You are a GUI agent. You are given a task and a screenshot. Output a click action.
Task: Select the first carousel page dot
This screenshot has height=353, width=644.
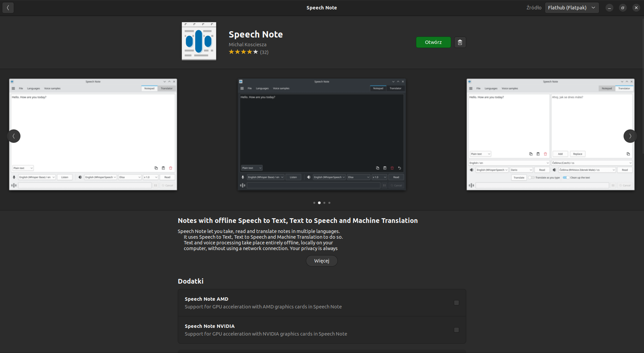(x=314, y=203)
